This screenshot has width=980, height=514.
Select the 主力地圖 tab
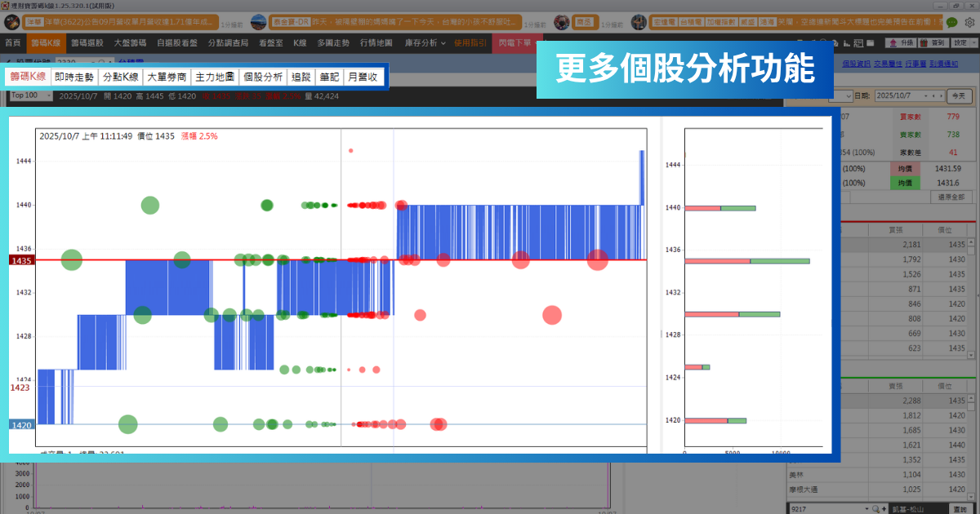pos(215,78)
